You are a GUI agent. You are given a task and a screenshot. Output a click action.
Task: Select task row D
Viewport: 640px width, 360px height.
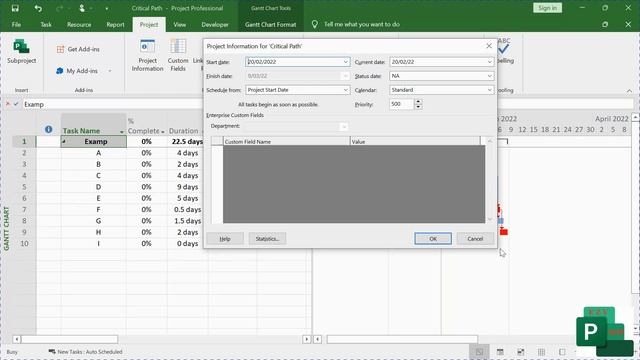click(x=98, y=187)
